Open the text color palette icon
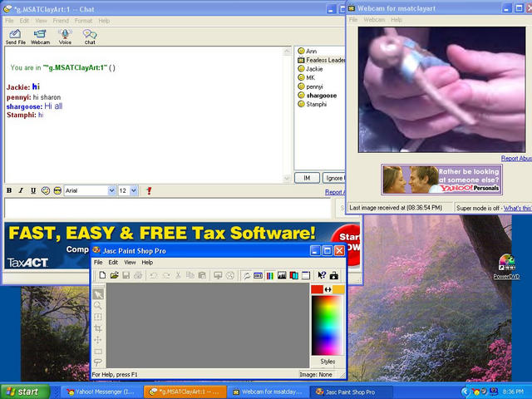Screen dimensions: 532x399 [x=46, y=190]
